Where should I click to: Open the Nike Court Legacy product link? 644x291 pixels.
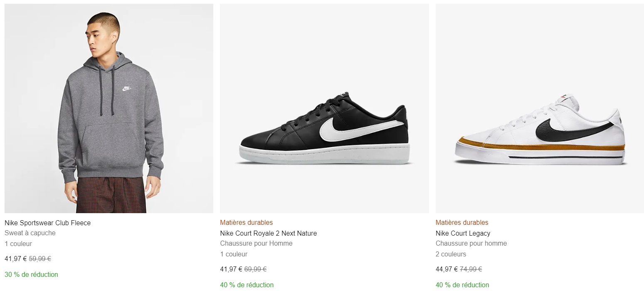pos(463,233)
